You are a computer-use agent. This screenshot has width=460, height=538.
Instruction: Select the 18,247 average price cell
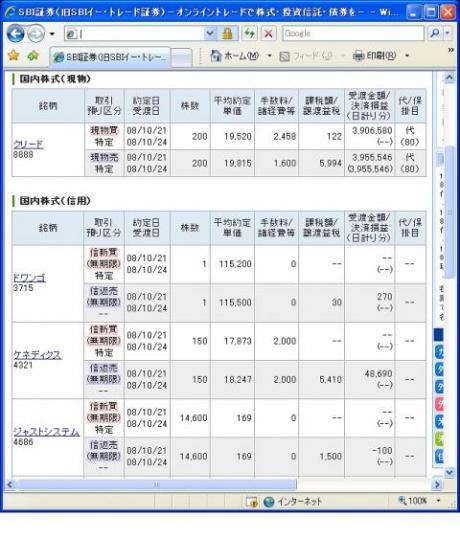tap(233, 379)
